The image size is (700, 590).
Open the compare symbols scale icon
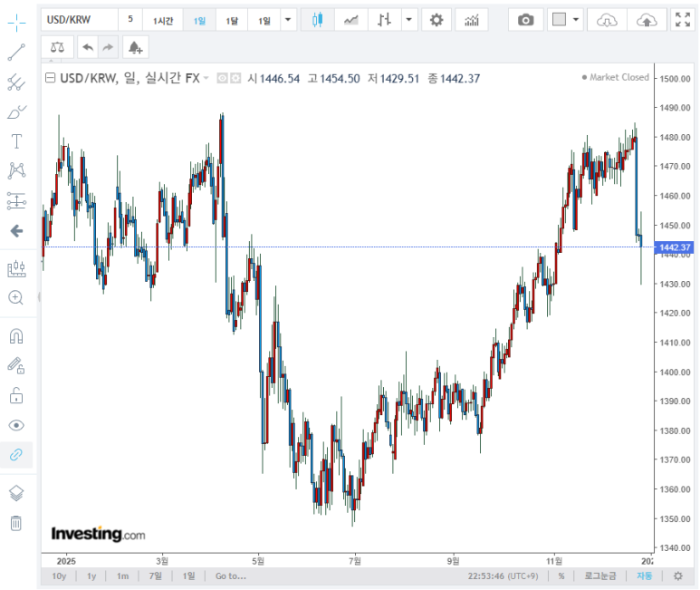coord(57,47)
